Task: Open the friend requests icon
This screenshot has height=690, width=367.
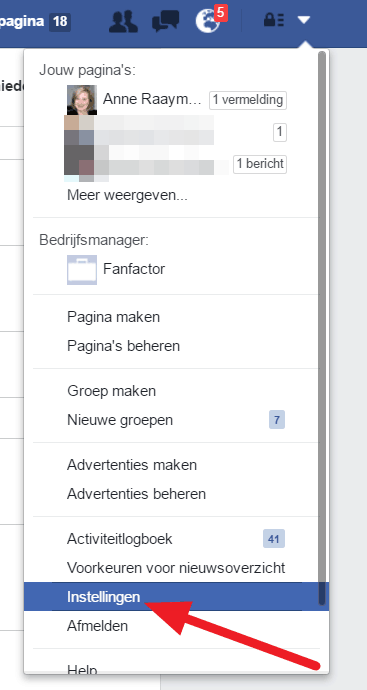Action: (123, 21)
